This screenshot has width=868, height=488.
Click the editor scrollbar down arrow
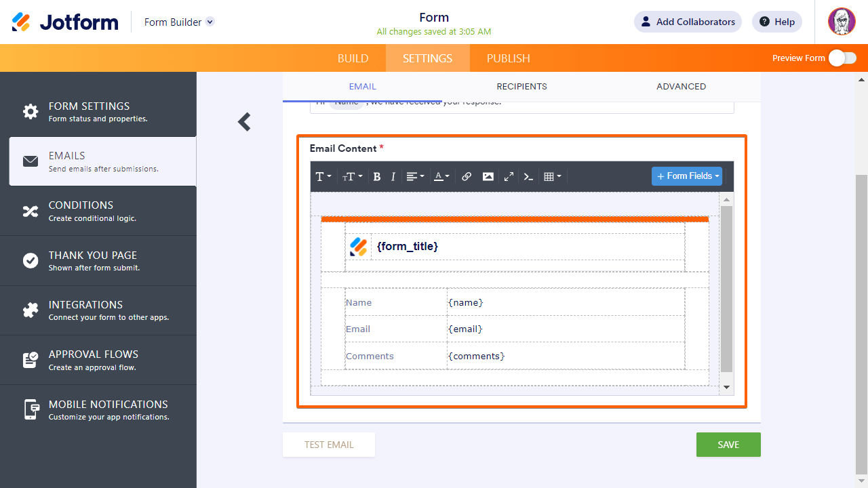(x=727, y=387)
